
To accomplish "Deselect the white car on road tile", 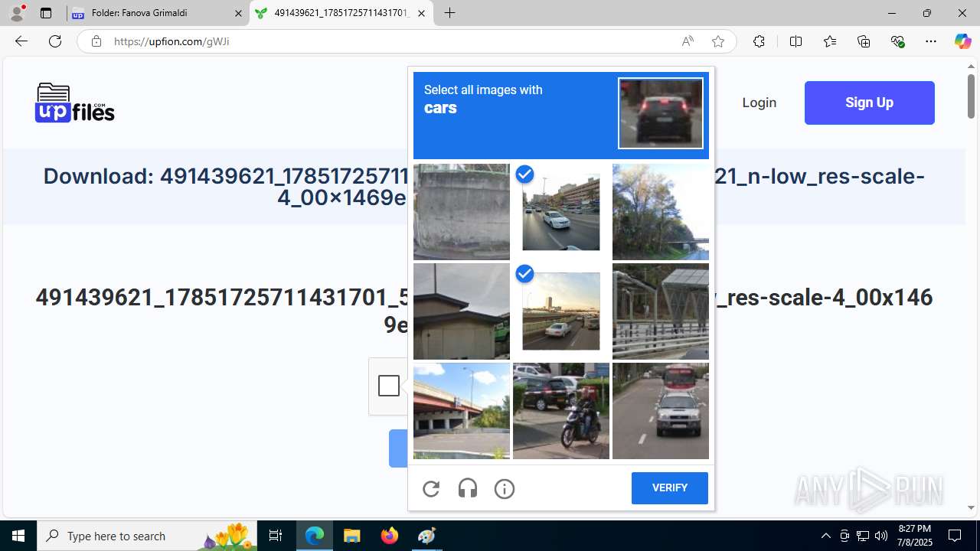I will pyautogui.click(x=561, y=212).
